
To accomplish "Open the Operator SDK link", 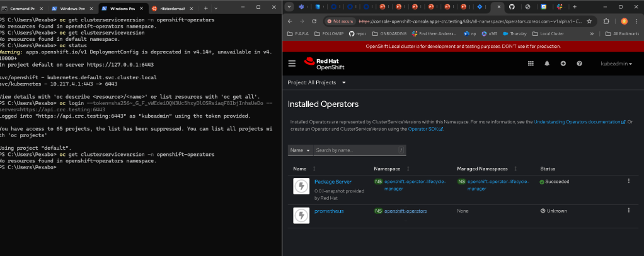I will (425, 129).
